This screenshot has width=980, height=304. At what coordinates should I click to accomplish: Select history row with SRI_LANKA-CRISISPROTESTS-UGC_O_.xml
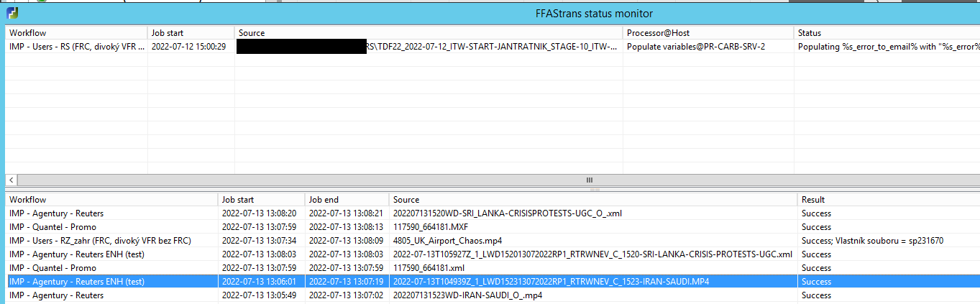(493, 213)
